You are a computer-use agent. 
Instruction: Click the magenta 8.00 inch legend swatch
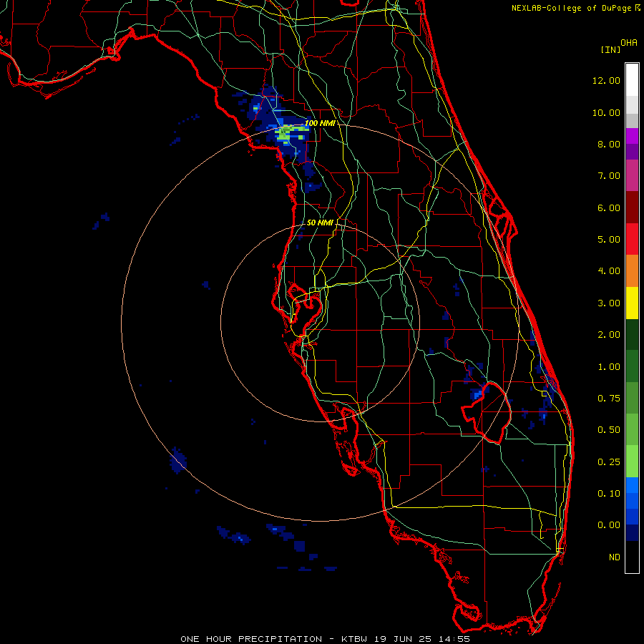click(x=632, y=136)
